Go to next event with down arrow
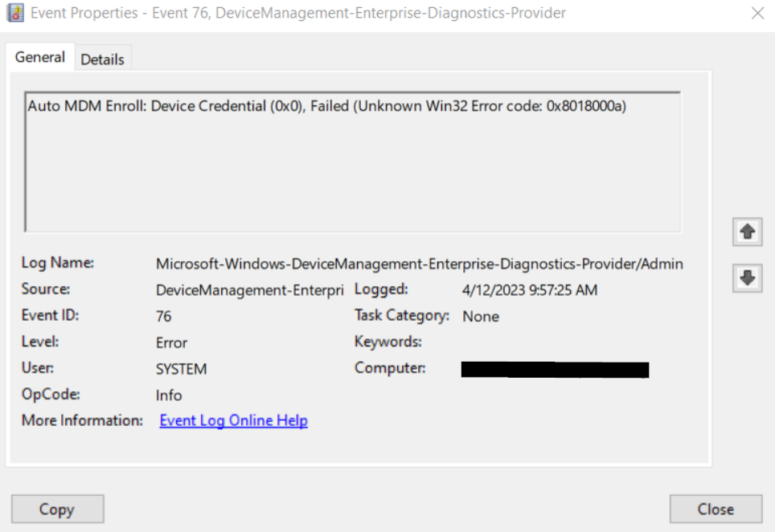Image resolution: width=775 pixels, height=532 pixels. click(x=748, y=278)
